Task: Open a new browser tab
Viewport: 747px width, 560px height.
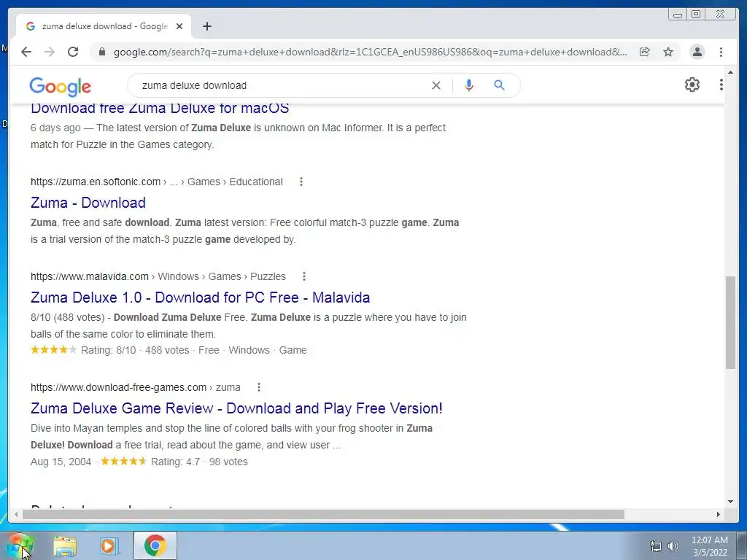Action: point(206,26)
